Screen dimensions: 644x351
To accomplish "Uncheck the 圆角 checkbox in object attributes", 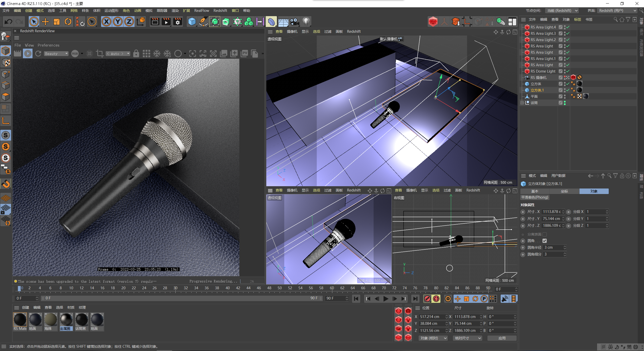I will click(545, 241).
